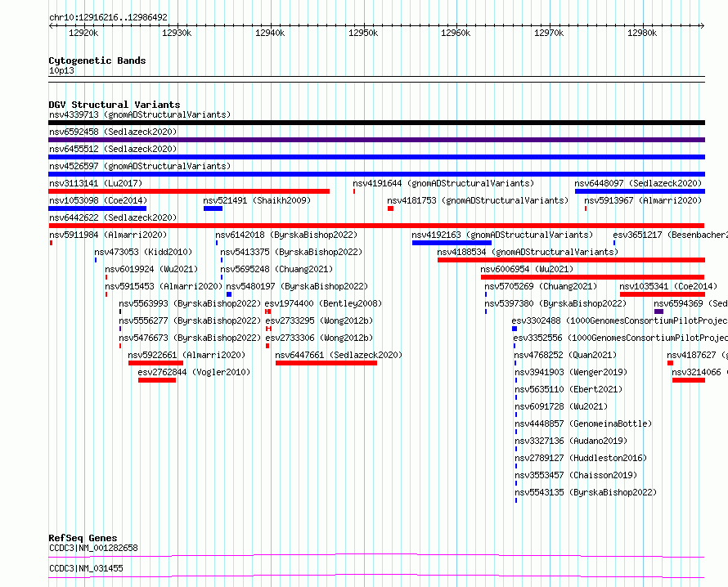Viewport: 728px width, 587px height.
Task: Open nsv2789127 (Huddleston2016) label
Action: click(581, 458)
